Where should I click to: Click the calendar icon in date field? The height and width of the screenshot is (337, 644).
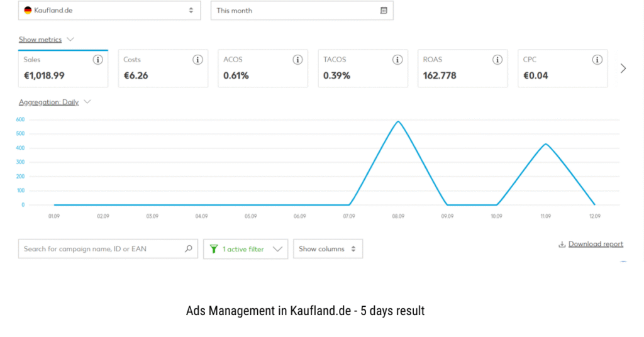click(384, 11)
